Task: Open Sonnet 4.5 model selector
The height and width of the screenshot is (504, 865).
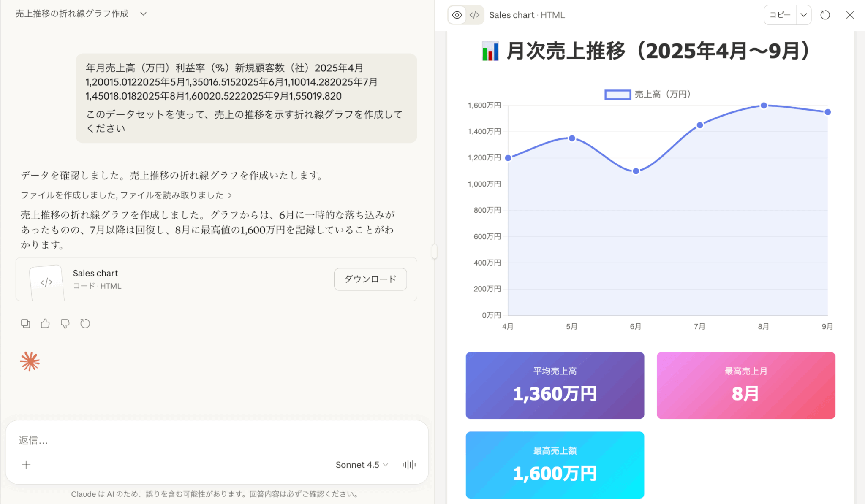Action: point(362,465)
